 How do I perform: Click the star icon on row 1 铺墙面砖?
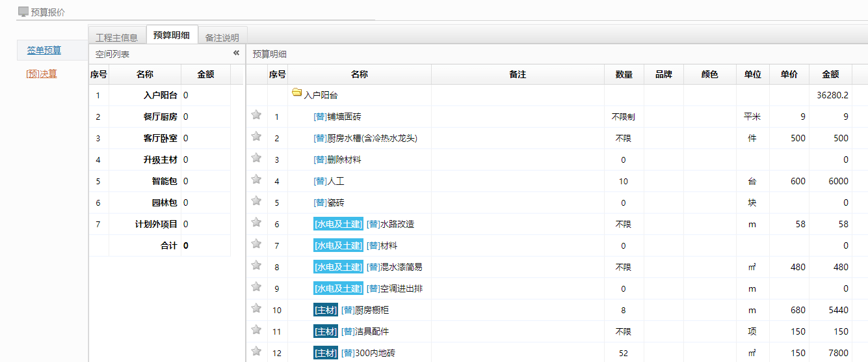[x=256, y=115]
